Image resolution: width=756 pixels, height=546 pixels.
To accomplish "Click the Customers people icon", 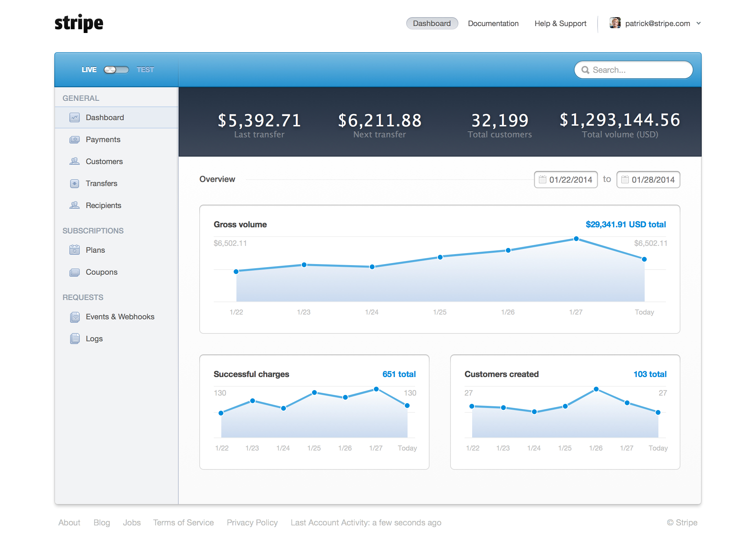I will (75, 161).
